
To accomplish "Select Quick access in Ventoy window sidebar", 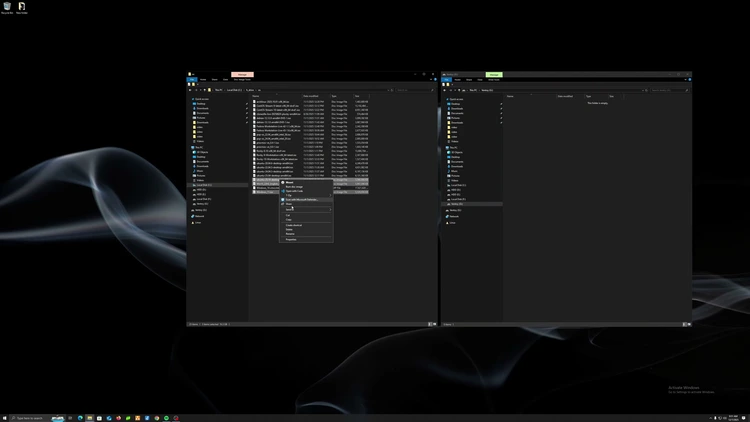I will tap(456, 99).
